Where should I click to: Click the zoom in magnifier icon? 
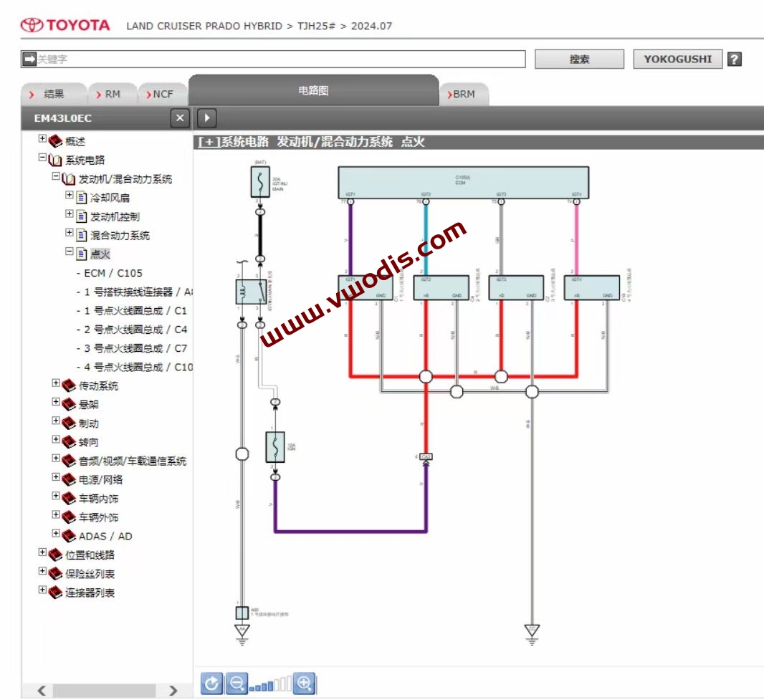coord(304,683)
